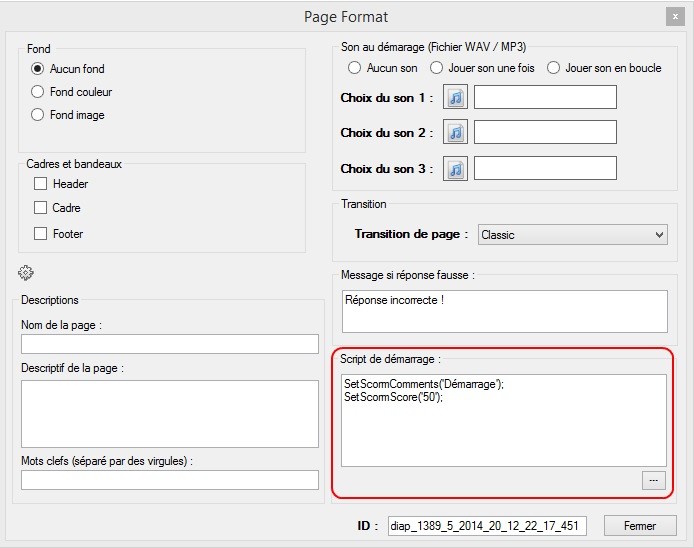Screen dimensions: 694x548
Task: Open script editor with the ellipsis button
Action: [x=654, y=481]
